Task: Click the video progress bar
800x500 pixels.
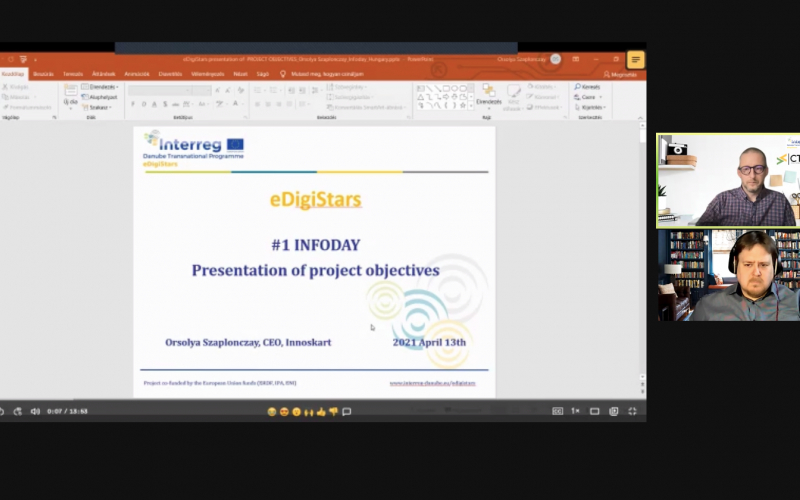Action: tap(323, 400)
